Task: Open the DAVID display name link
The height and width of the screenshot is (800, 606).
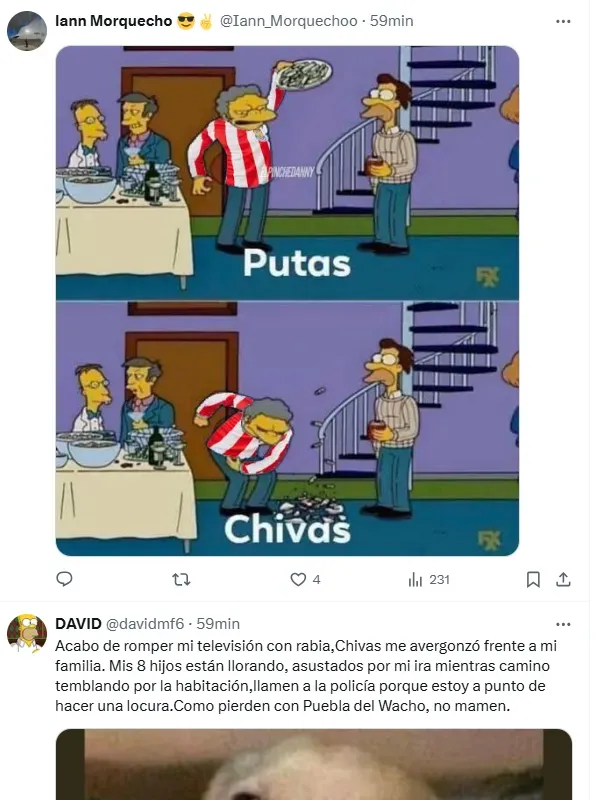Action: (78, 624)
